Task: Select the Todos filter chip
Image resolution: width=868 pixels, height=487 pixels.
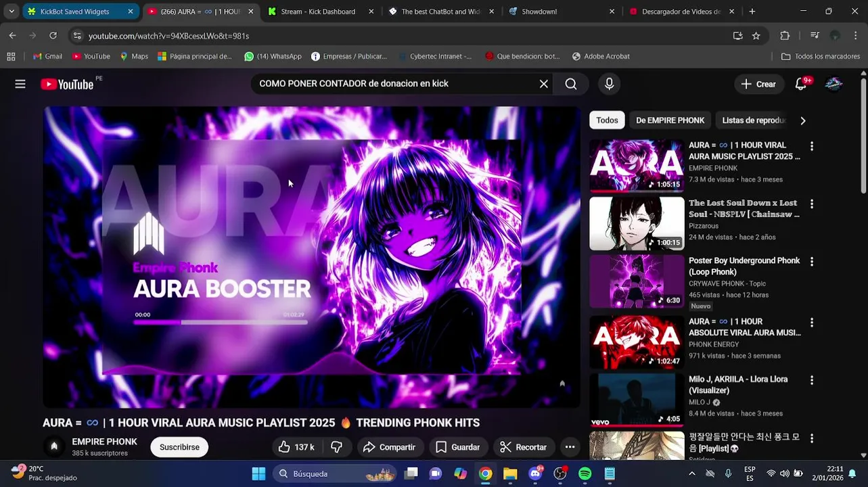Action: [607, 120]
